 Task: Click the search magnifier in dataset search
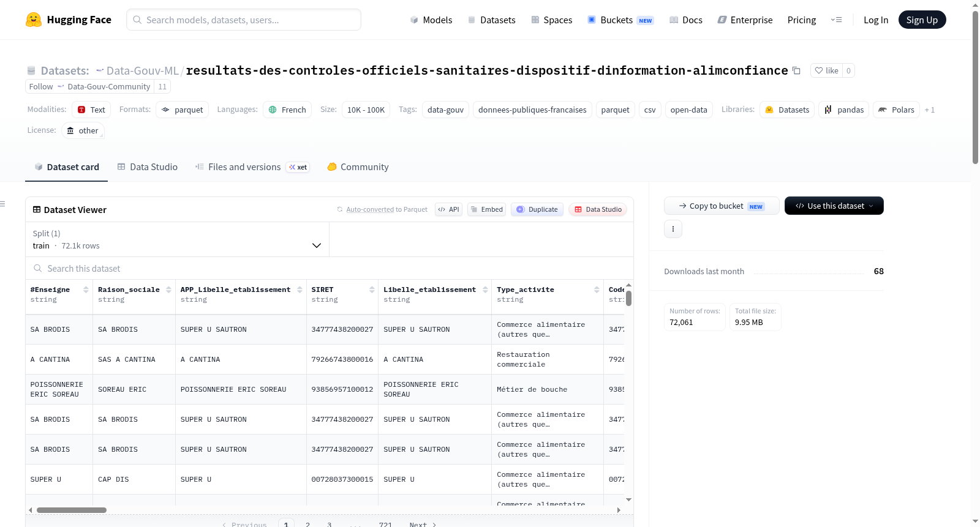click(x=38, y=268)
